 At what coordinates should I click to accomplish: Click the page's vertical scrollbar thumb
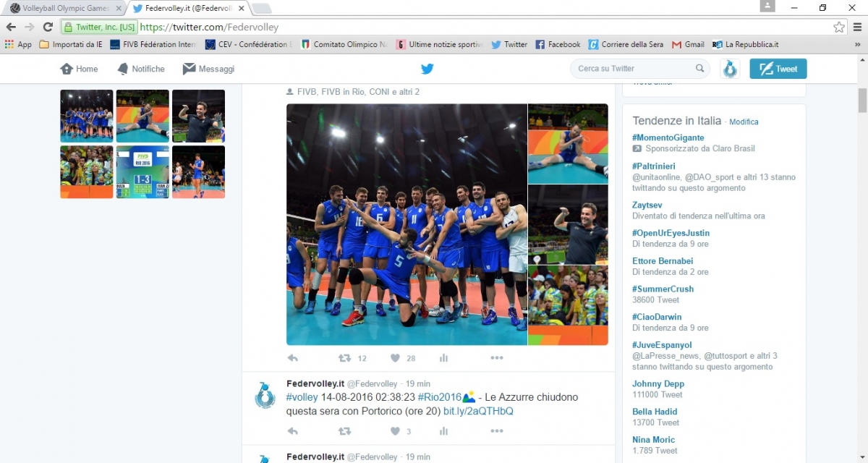tap(862, 101)
